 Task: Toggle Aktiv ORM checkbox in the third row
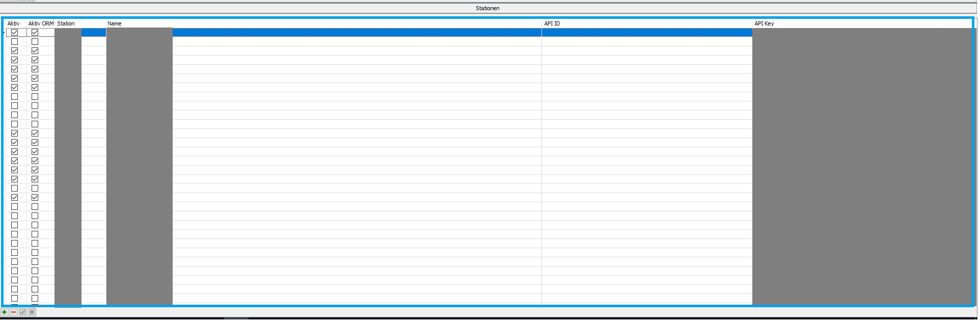[x=35, y=51]
